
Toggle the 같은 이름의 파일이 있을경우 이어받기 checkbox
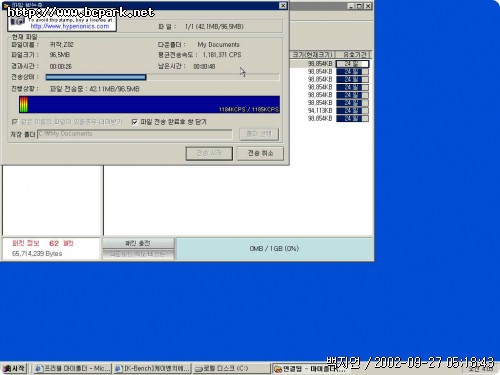coord(15,122)
